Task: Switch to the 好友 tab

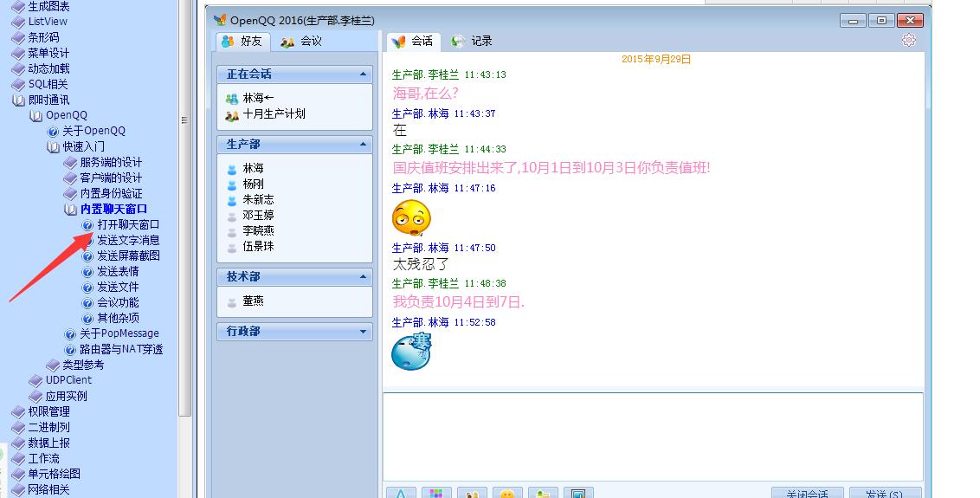Action: point(243,42)
